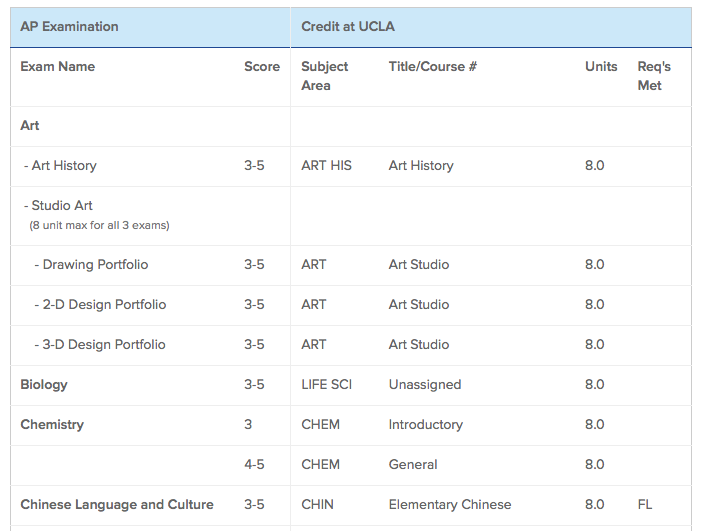
Task: Click the Chemistry exam name
Action: click(52, 425)
